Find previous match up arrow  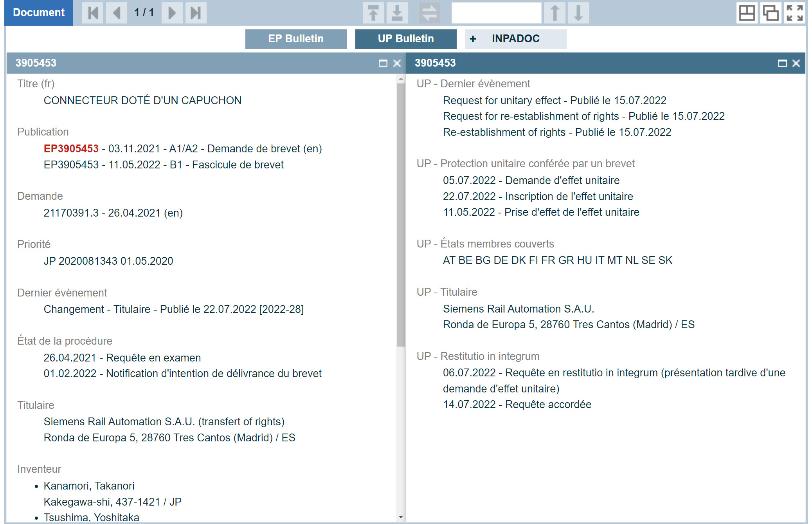click(555, 13)
